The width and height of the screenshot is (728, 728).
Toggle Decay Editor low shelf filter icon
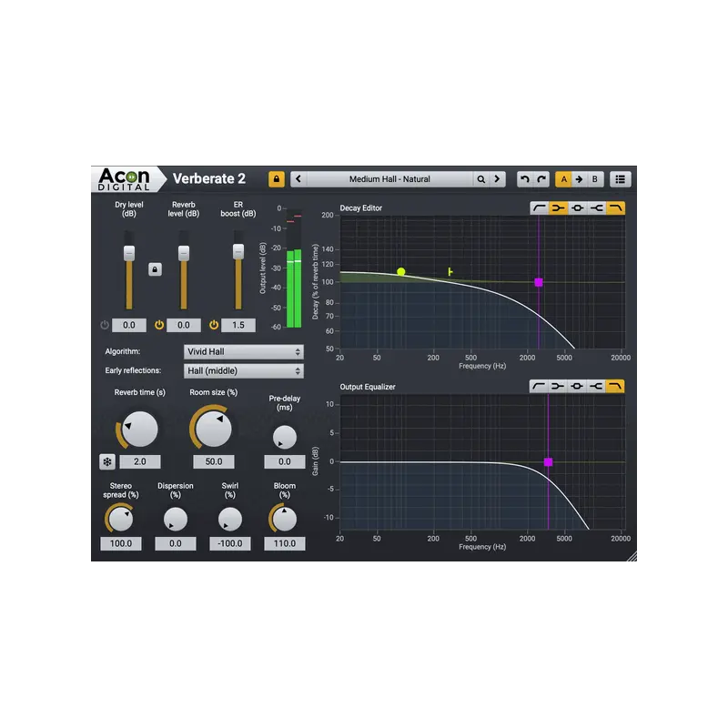point(558,208)
